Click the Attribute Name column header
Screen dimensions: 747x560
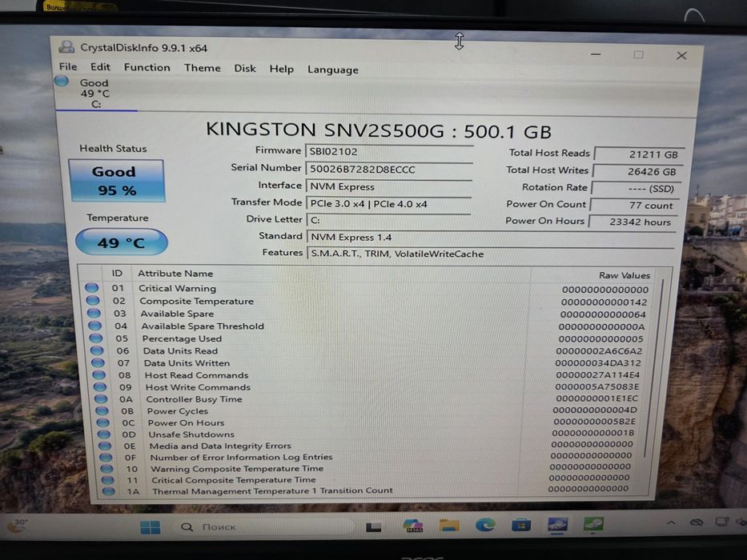tap(175, 274)
